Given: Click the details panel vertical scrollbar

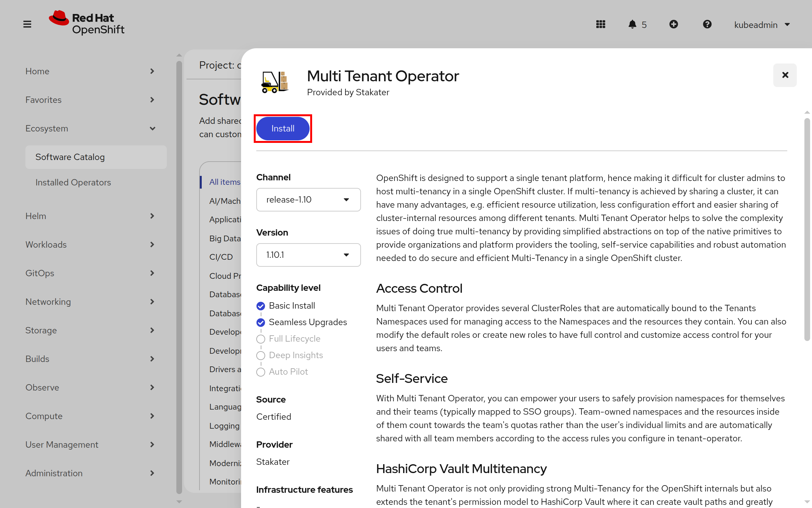Looking at the screenshot, I should coord(807,230).
